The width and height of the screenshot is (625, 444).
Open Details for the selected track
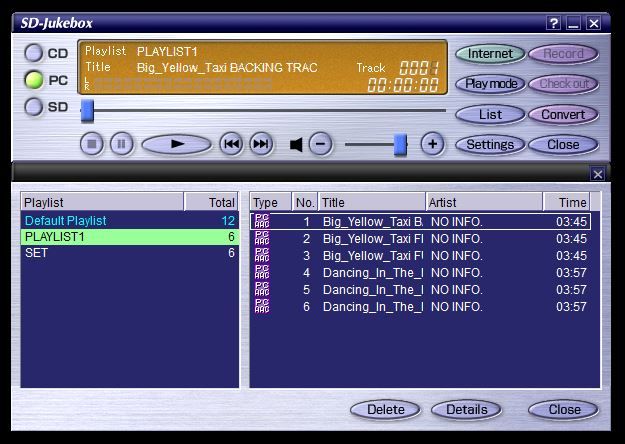coord(466,409)
